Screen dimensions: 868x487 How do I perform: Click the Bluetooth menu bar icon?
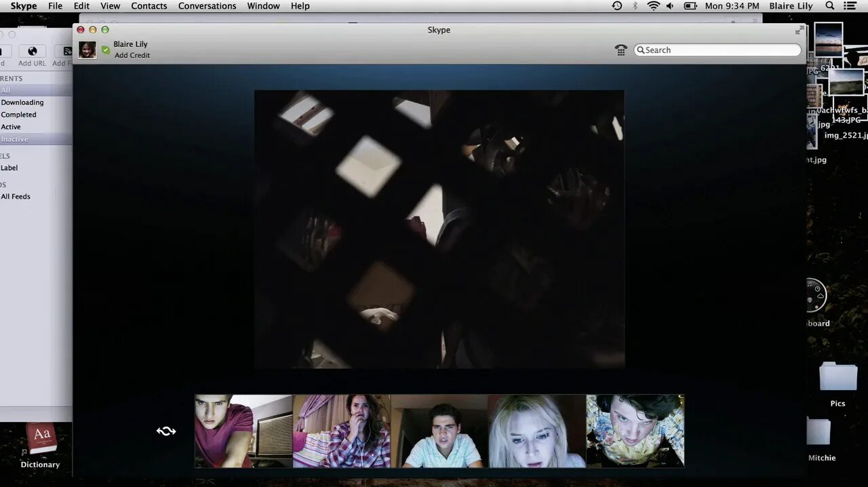635,6
